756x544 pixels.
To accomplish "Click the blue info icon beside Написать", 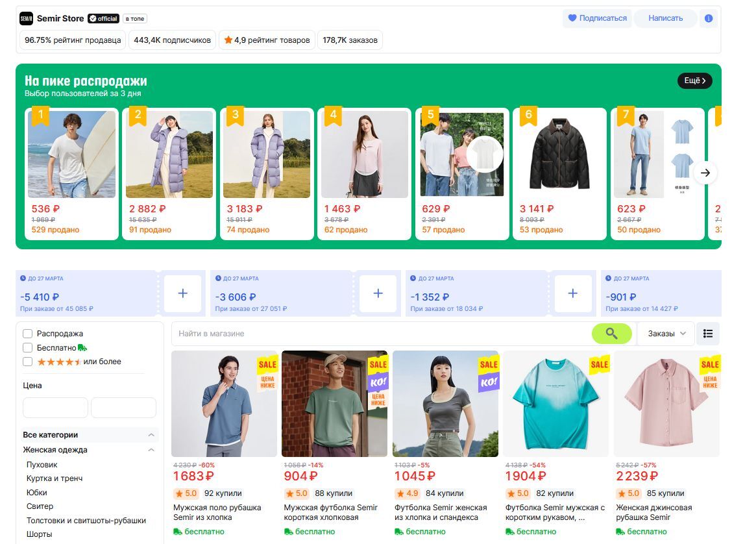I will [709, 18].
